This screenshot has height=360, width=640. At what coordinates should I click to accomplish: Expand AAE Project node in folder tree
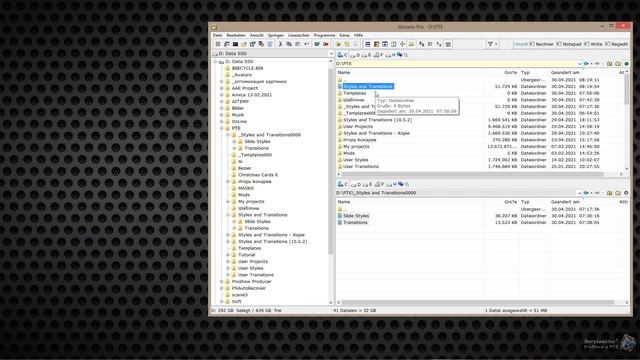click(222, 88)
